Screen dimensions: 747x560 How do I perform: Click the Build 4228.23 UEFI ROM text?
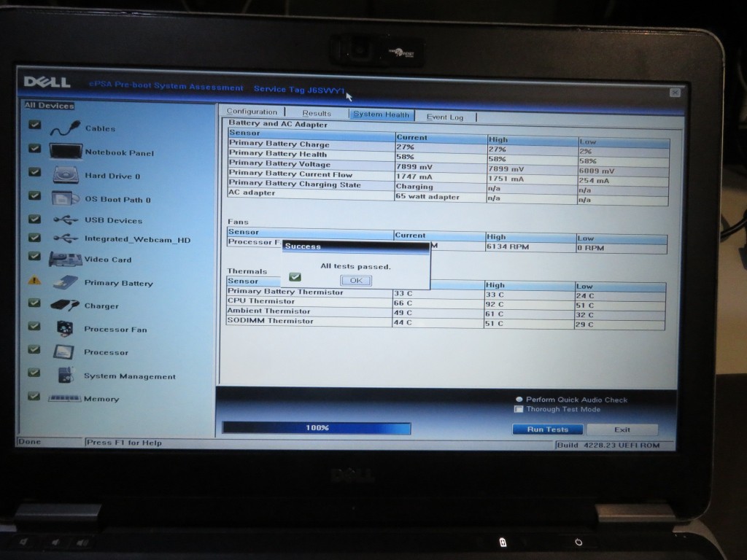pos(608,445)
